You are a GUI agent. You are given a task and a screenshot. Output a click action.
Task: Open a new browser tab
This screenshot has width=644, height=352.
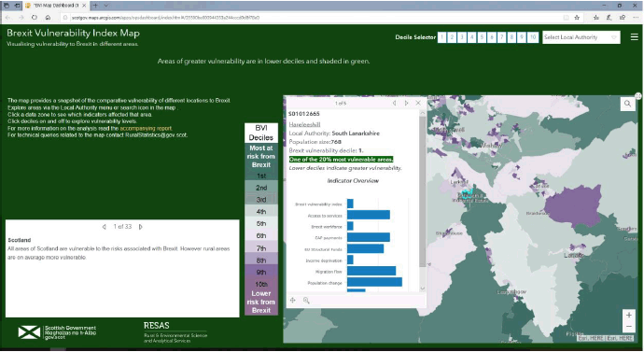95,6
